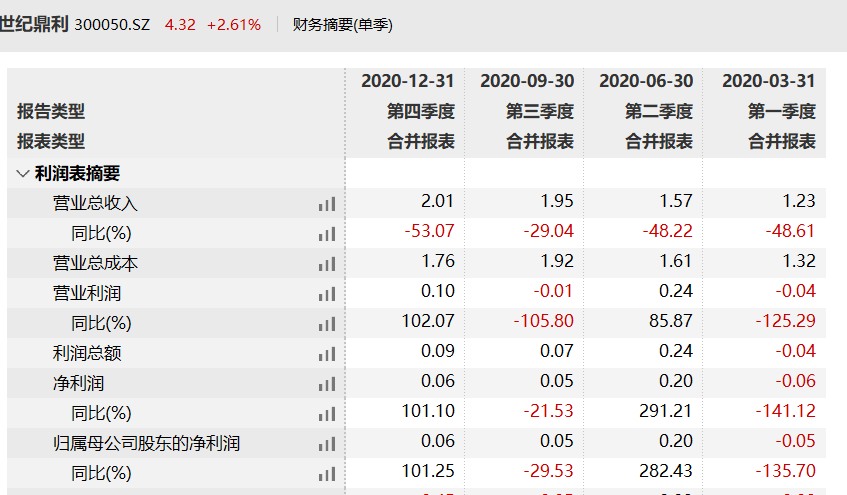
Task: Select the 财务摘要(单季) title tab
Action: 342,25
